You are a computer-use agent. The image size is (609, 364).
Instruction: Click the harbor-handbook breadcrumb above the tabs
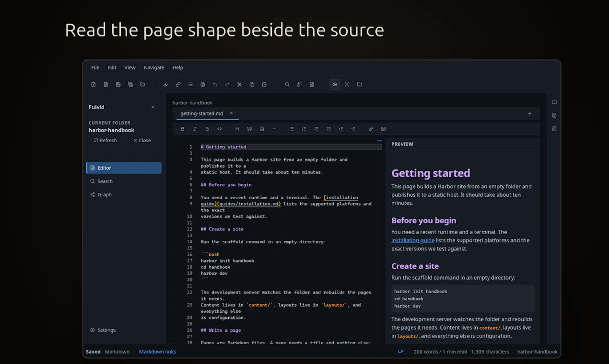coord(192,103)
